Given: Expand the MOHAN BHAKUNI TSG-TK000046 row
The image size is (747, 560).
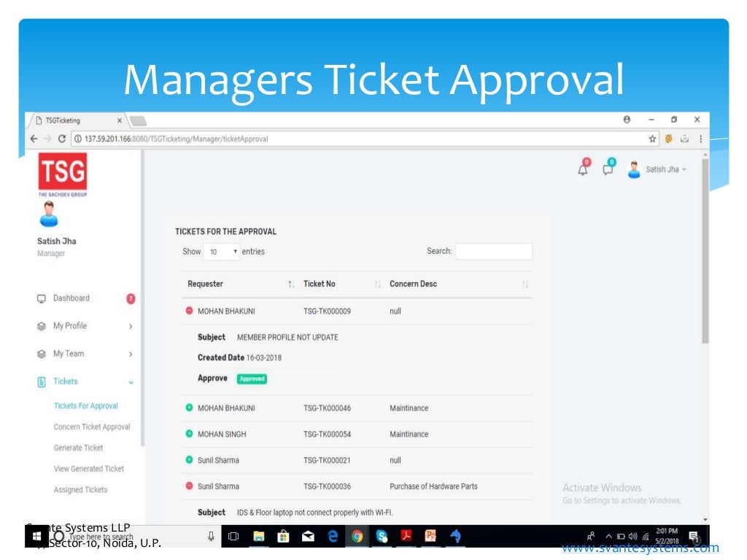Looking at the screenshot, I should pyautogui.click(x=189, y=408).
